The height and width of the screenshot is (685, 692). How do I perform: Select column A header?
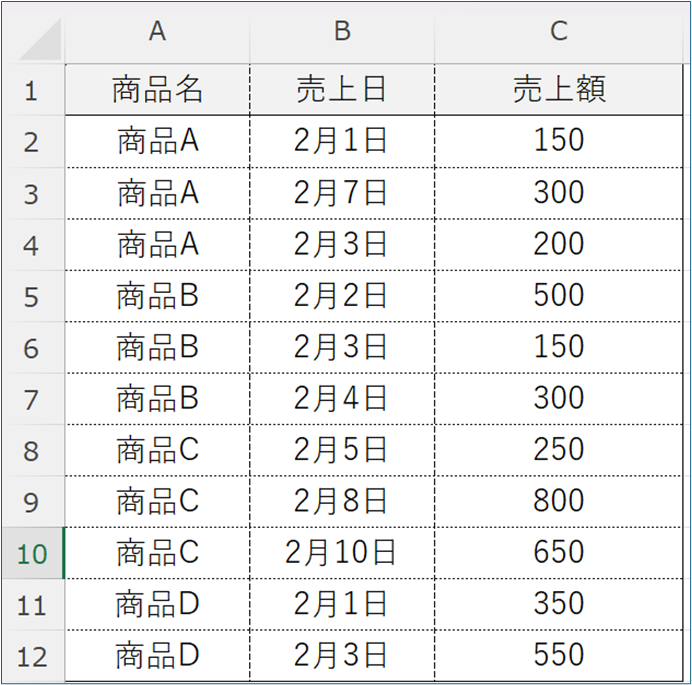click(157, 32)
